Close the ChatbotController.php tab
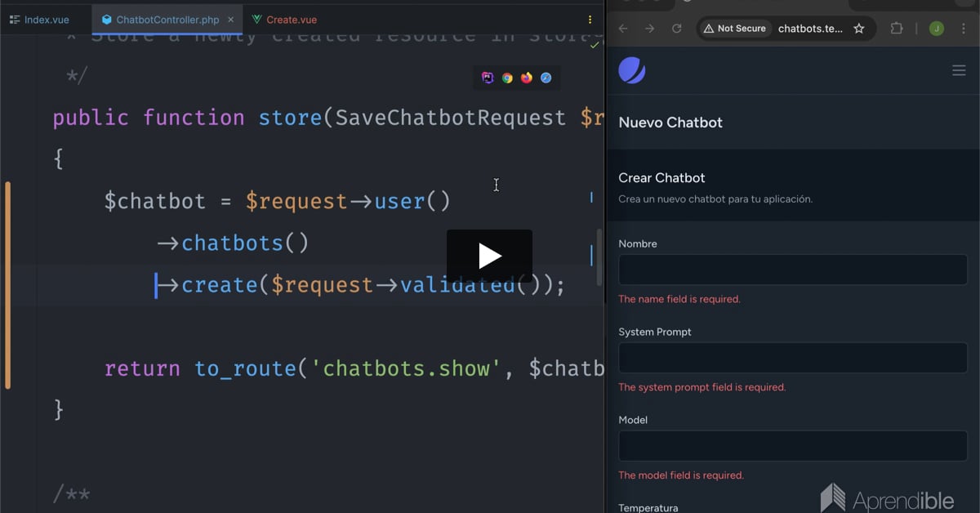This screenshot has width=980, height=513. (x=231, y=20)
